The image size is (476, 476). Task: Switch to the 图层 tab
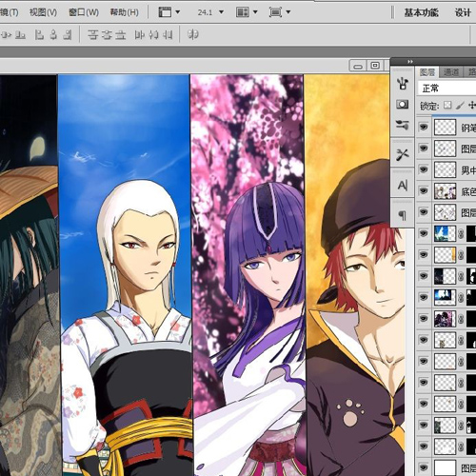pos(427,72)
